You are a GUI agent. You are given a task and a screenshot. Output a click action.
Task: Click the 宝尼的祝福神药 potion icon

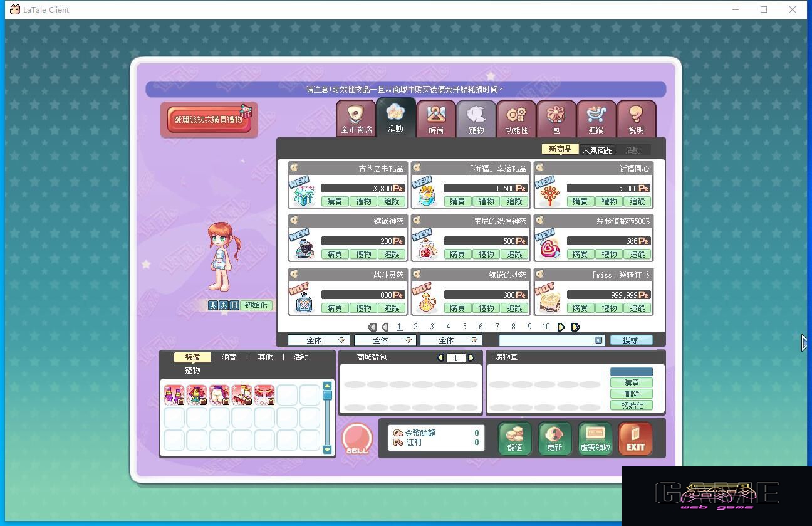coord(427,248)
